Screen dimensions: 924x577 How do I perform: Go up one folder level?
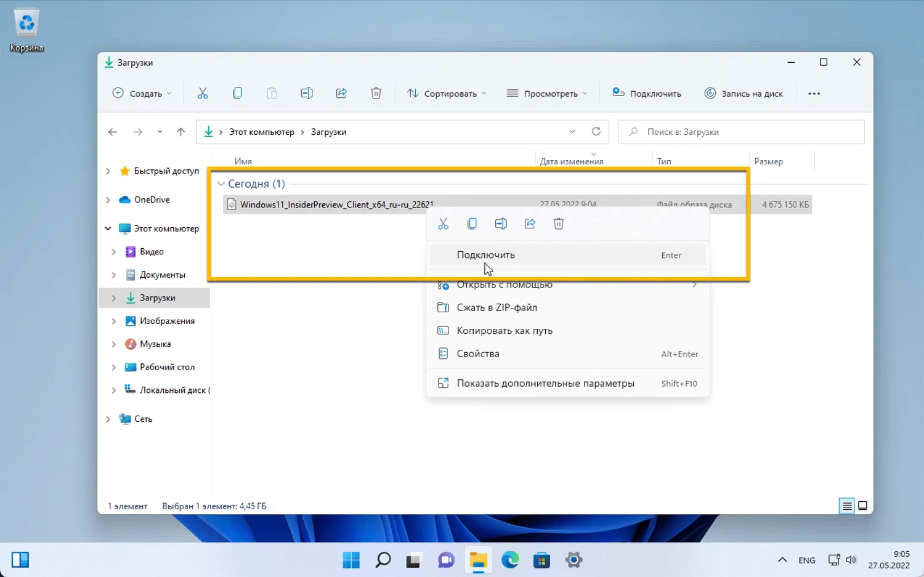click(x=180, y=132)
